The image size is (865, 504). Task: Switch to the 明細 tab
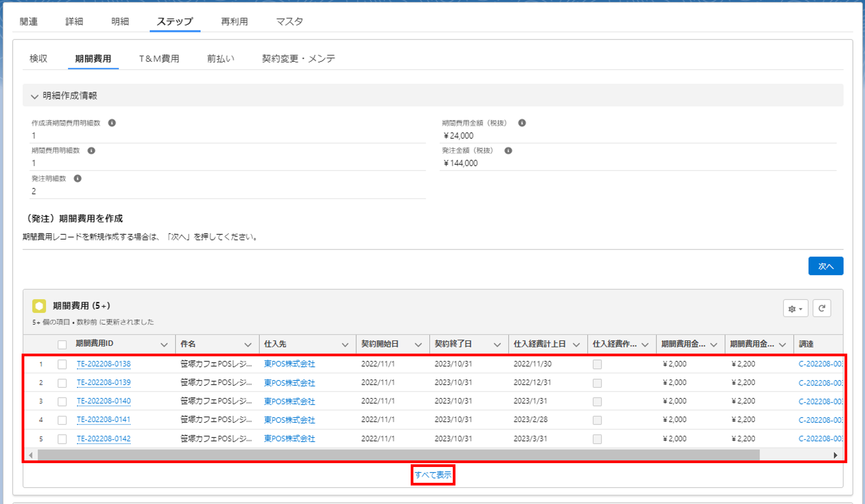pos(120,22)
